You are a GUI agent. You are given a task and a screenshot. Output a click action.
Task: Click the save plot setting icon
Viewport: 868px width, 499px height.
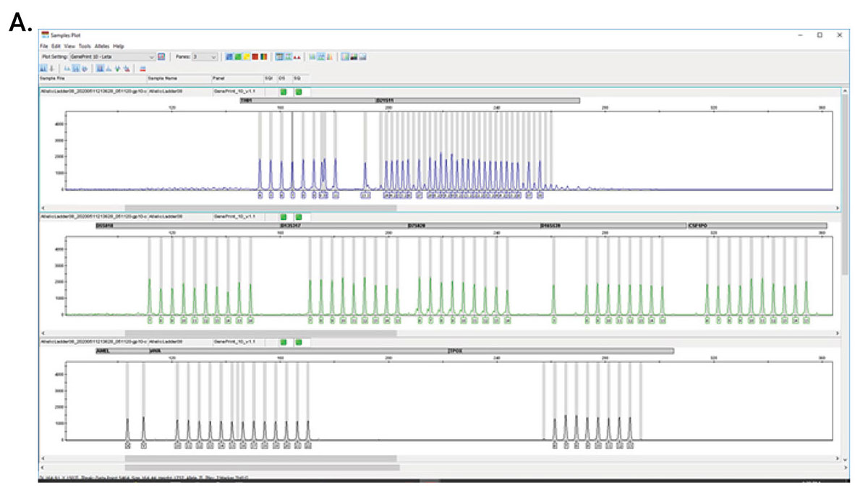(162, 56)
